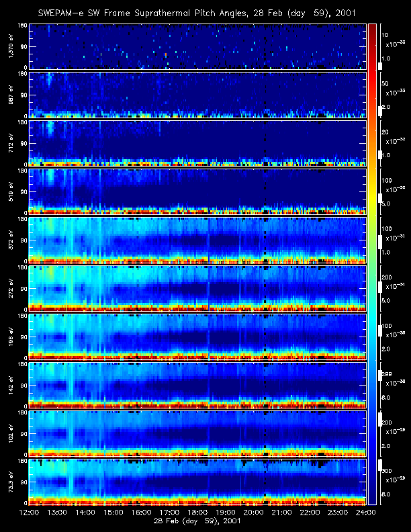This screenshot has width=411, height=532.
Task: Click the 15:00 time axis tick label
Action: pyautogui.click(x=113, y=513)
